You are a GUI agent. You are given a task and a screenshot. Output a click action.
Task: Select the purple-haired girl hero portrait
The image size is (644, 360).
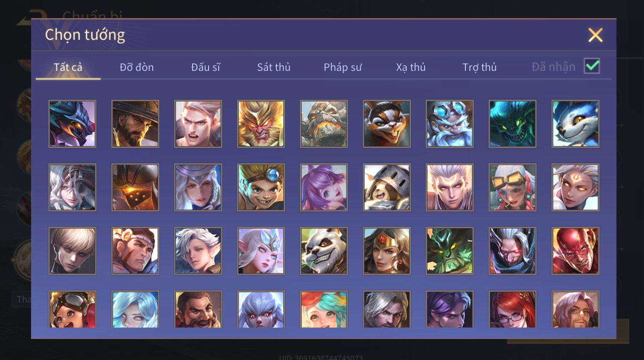(324, 187)
